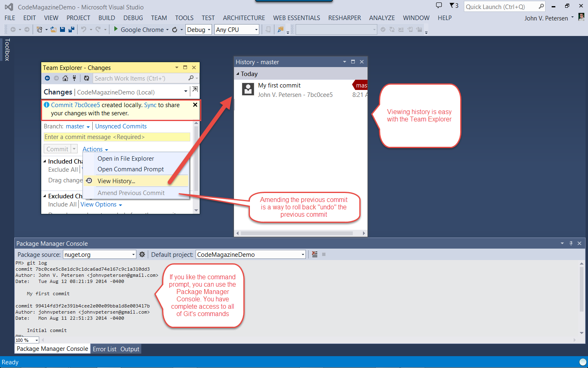Switch to the Output tab
This screenshot has height=368, width=588.
coord(130,349)
